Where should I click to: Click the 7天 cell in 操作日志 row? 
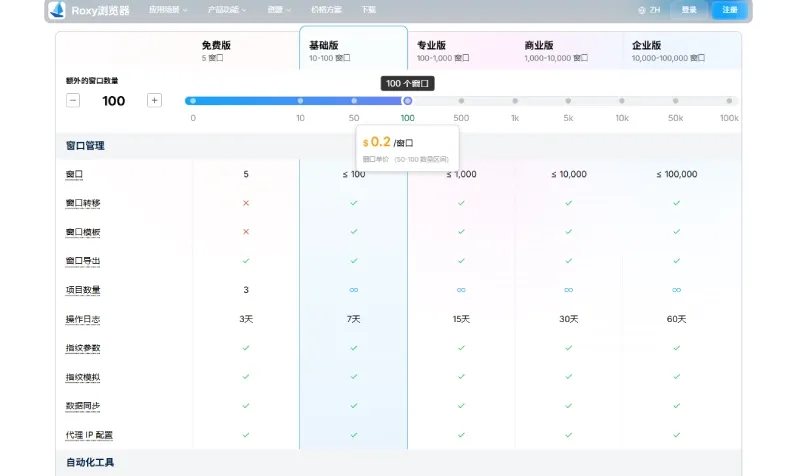354,319
